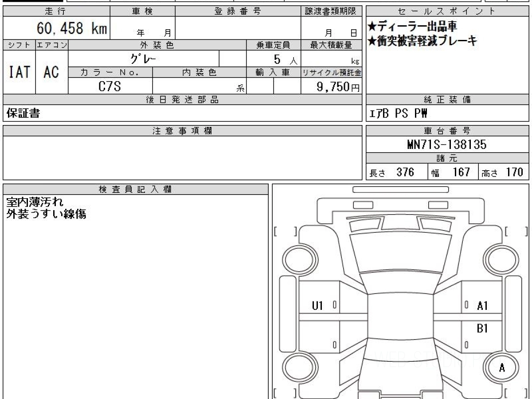The width and height of the screenshot is (532, 399).
Task: Select the AC air-conditioner value
Action: (51, 72)
